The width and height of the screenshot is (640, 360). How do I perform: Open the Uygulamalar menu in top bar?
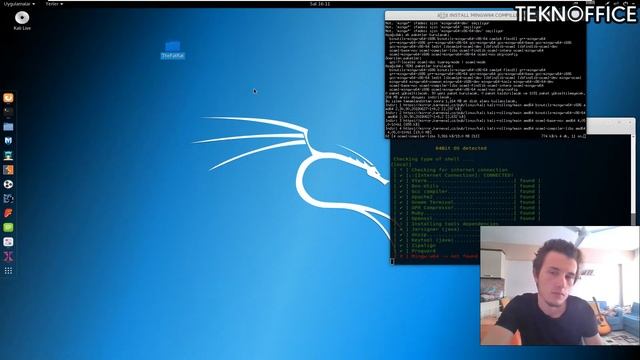pos(19,4)
